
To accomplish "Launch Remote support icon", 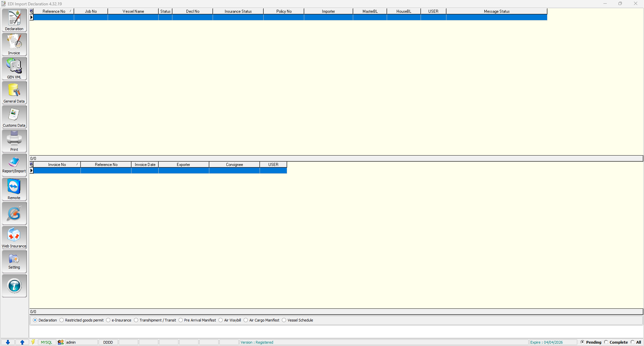I will pyautogui.click(x=14, y=189).
